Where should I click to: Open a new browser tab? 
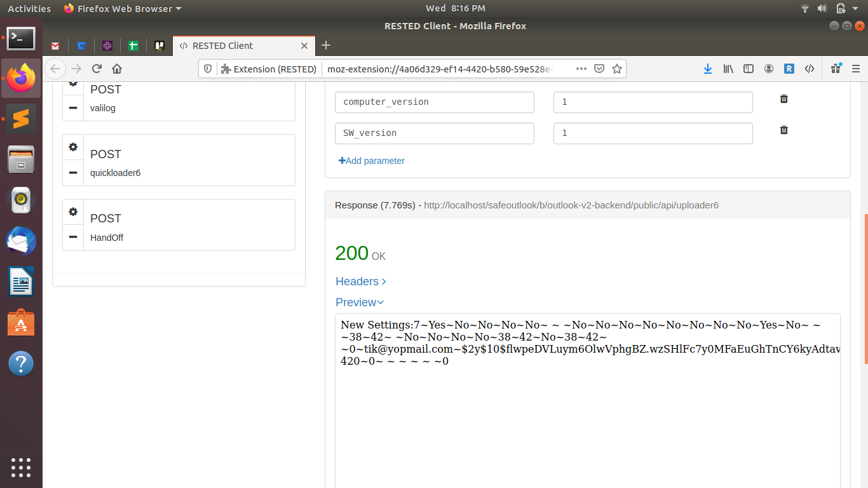click(x=326, y=45)
